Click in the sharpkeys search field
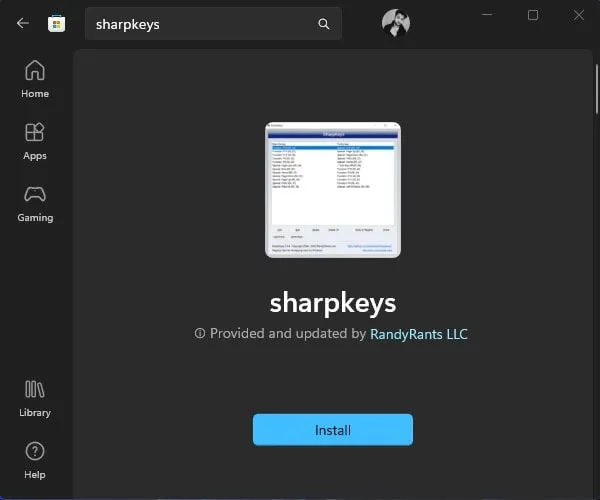Viewport: 600px width, 500px height. [213, 24]
